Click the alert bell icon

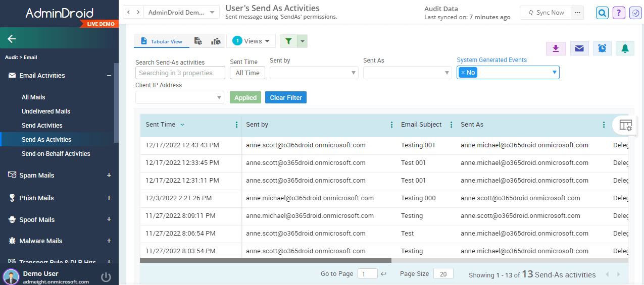[x=625, y=48]
